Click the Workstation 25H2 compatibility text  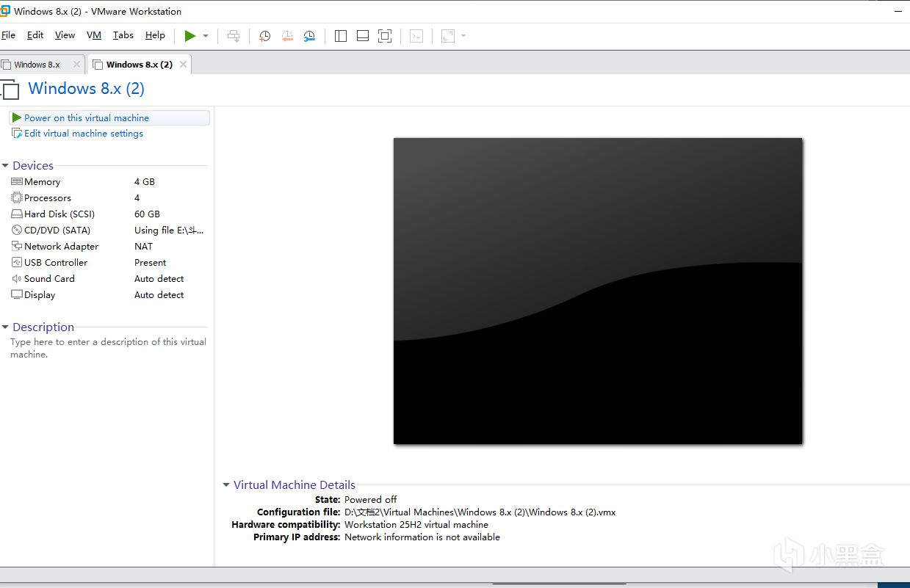416,525
